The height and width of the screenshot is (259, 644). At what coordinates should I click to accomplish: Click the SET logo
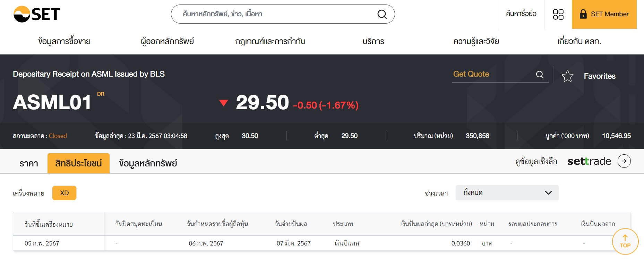37,14
